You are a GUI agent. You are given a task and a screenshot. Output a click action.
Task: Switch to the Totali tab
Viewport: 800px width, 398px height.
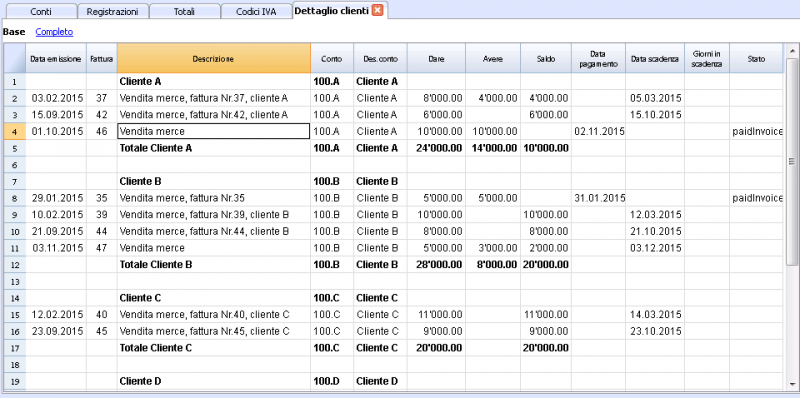tap(184, 11)
